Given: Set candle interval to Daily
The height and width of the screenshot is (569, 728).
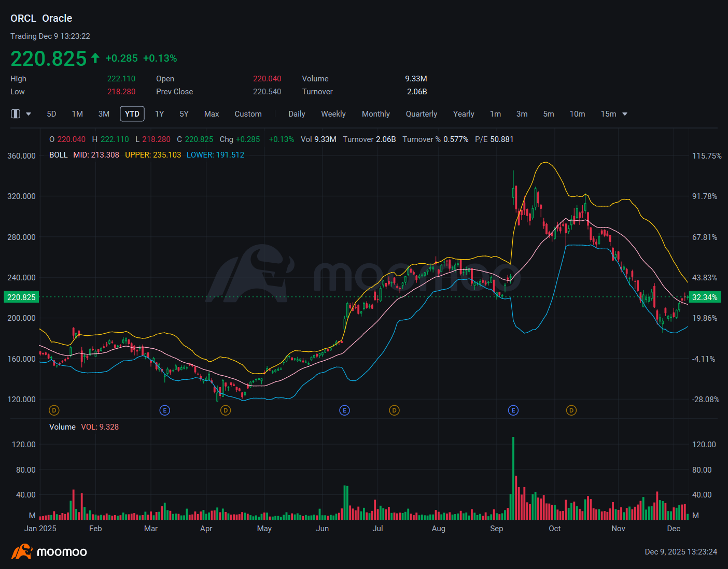Looking at the screenshot, I should click(297, 114).
